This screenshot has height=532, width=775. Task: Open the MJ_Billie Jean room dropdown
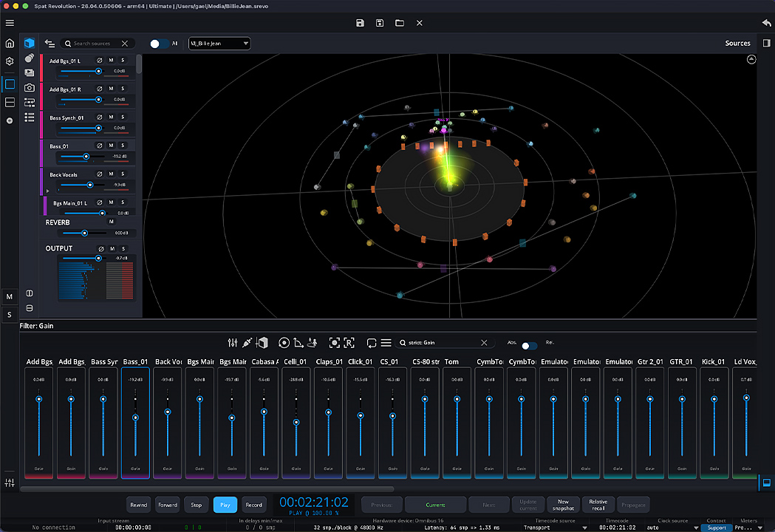point(219,44)
